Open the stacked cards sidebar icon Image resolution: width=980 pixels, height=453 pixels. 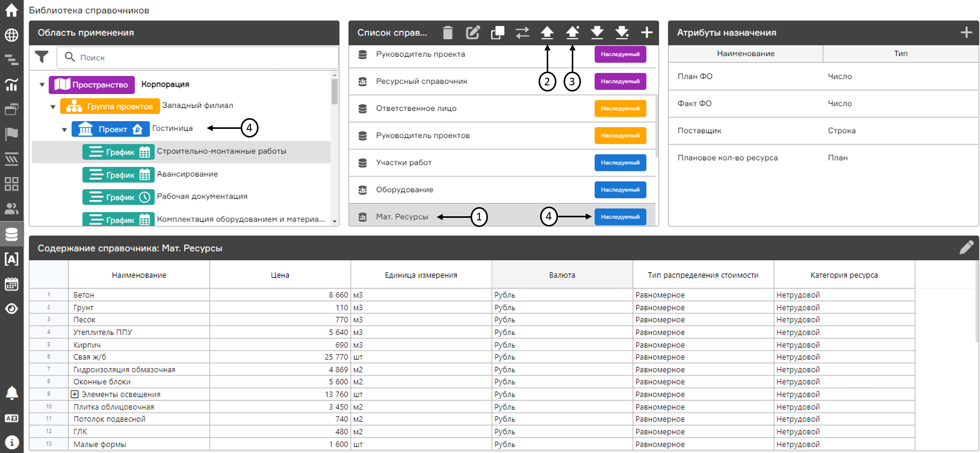coord(11,109)
